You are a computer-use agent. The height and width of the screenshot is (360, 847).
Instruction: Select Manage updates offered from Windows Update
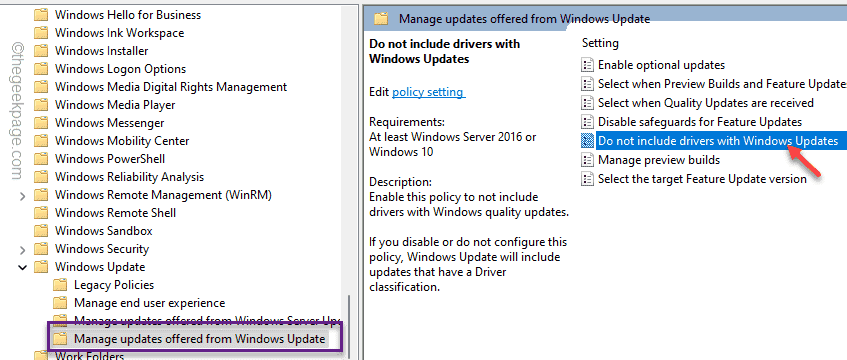coord(199,339)
